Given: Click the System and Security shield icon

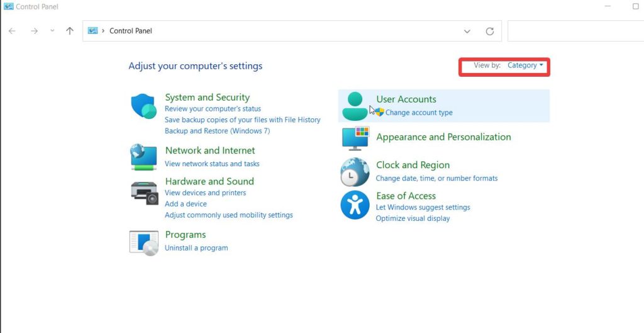Looking at the screenshot, I should (143, 106).
